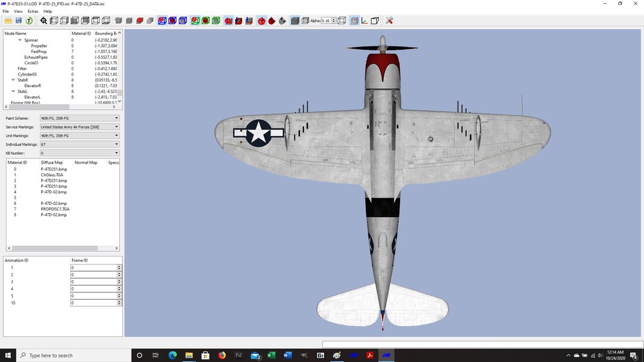The image size is (644, 362).
Task: Open the View menu
Action: 18,12
